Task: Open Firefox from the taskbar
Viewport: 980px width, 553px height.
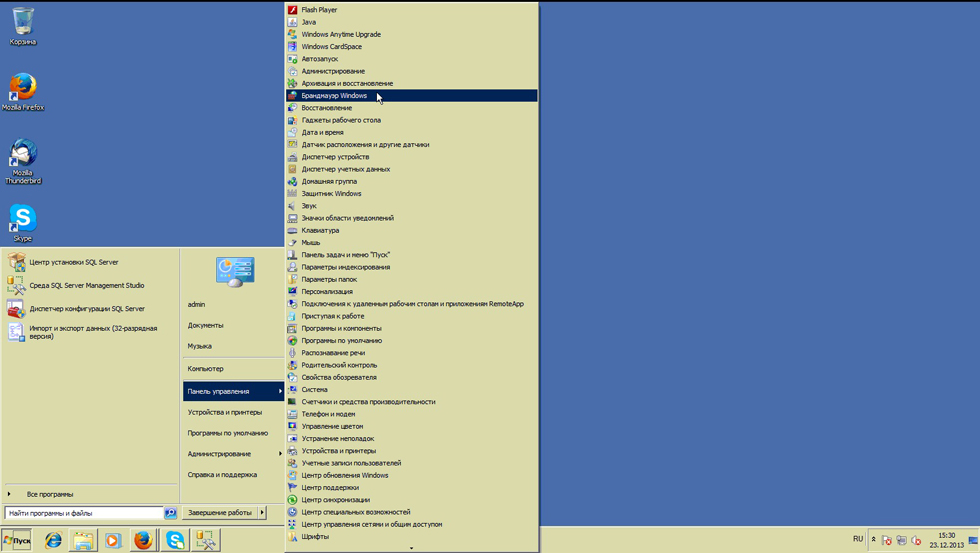Action: [x=143, y=540]
